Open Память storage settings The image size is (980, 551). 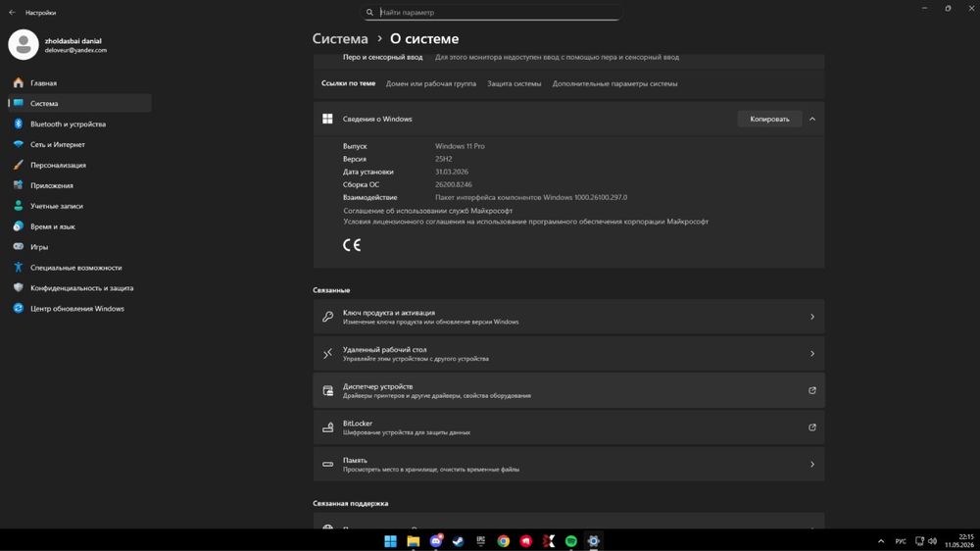coord(568,464)
